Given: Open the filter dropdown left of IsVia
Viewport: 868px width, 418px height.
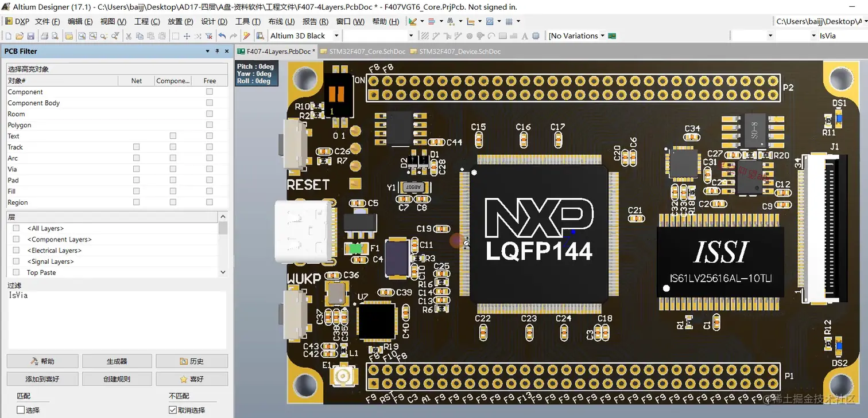Looking at the screenshot, I should (813, 36).
